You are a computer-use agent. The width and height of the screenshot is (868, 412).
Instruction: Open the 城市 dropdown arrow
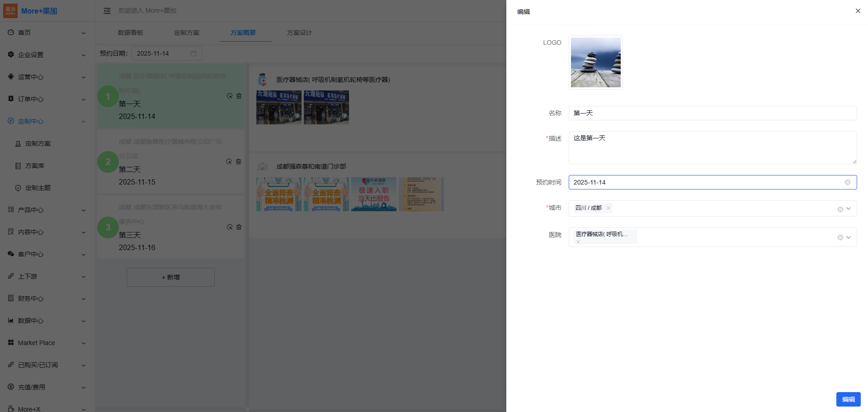[x=849, y=208]
